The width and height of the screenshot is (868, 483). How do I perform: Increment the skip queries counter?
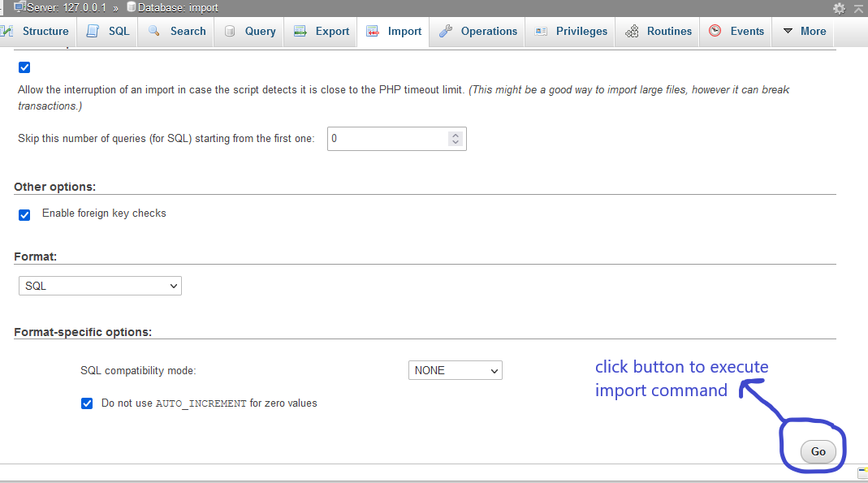point(455,134)
